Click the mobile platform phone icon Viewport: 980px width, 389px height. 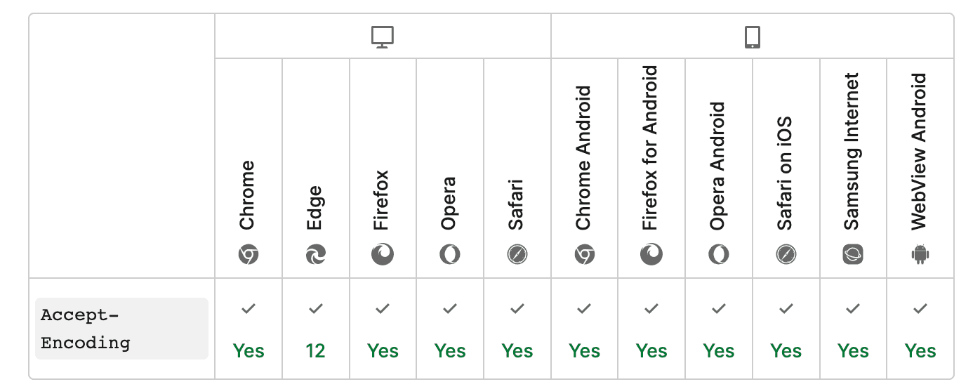tap(752, 37)
